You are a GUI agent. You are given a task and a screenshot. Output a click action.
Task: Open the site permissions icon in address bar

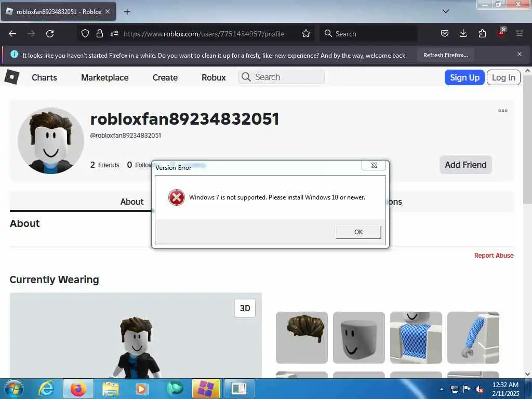[114, 33]
